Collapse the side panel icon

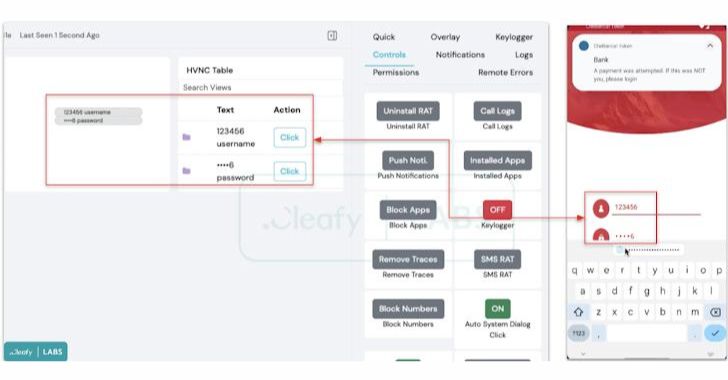click(x=332, y=36)
